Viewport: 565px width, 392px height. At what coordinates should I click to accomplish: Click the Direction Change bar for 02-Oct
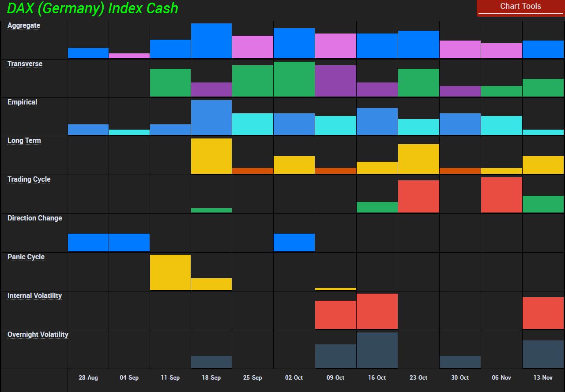[294, 243]
